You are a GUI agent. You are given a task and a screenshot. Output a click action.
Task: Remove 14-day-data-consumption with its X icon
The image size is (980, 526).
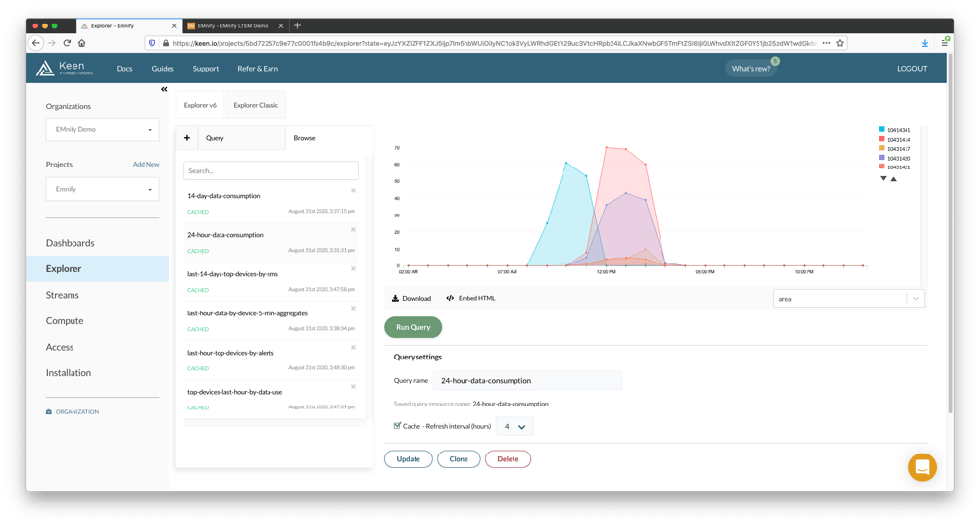(x=353, y=191)
